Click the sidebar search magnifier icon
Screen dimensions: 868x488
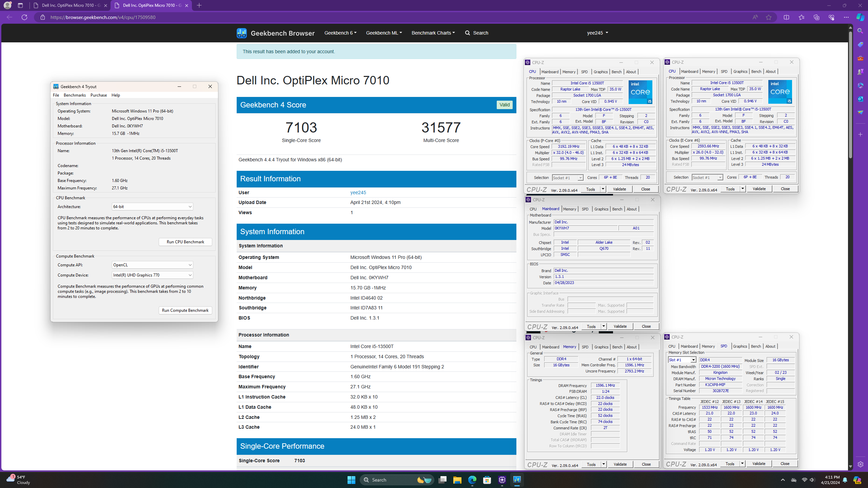click(860, 31)
